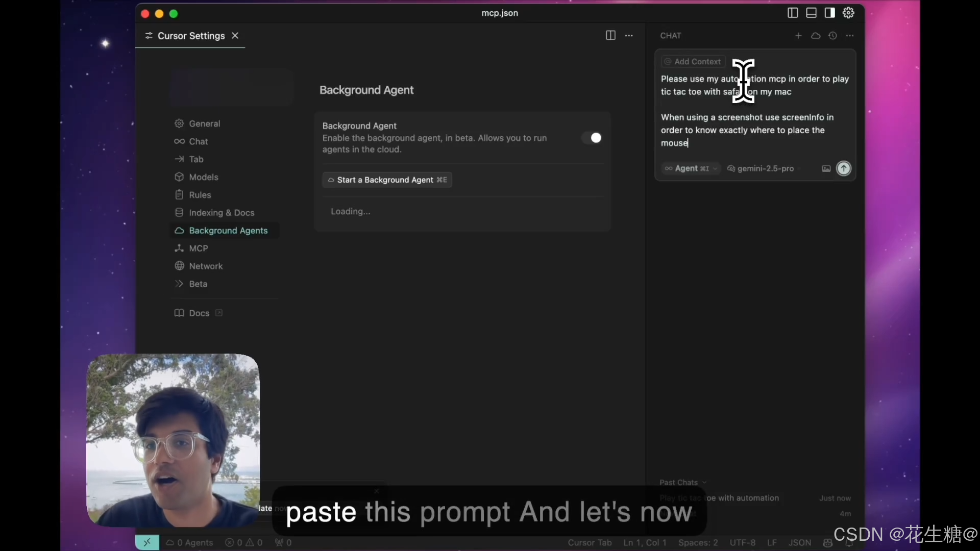Viewport: 980px width, 551px height.
Task: Attach an image to the chat
Action: pyautogui.click(x=826, y=169)
